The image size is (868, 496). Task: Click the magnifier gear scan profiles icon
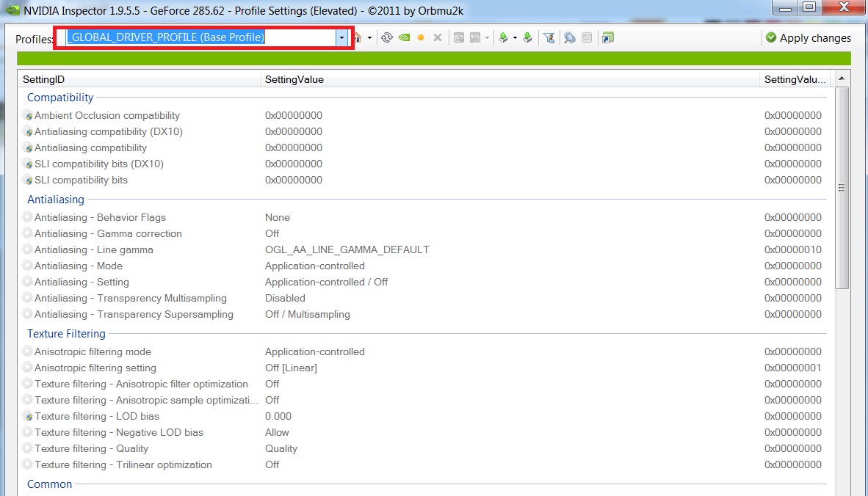point(570,37)
